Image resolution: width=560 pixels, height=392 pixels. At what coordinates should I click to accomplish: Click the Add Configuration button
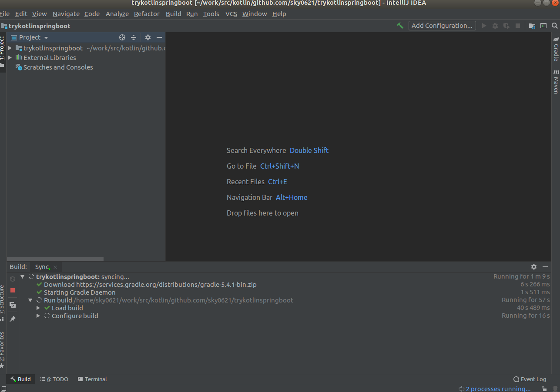(442, 26)
